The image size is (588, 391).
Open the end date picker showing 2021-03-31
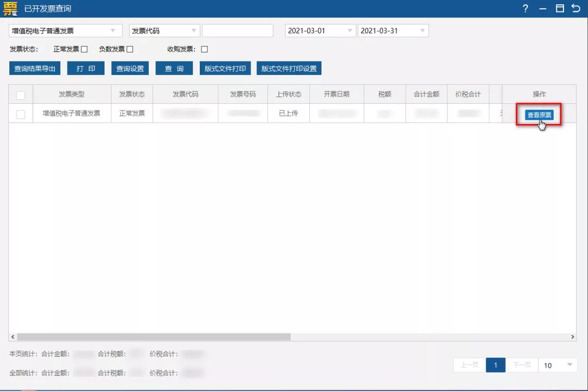click(x=393, y=30)
